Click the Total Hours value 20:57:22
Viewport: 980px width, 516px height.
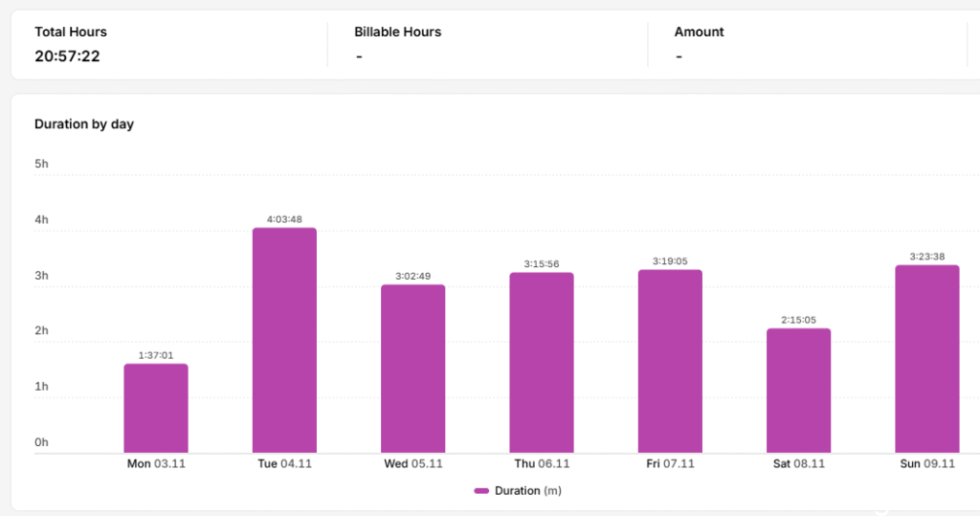pos(68,56)
